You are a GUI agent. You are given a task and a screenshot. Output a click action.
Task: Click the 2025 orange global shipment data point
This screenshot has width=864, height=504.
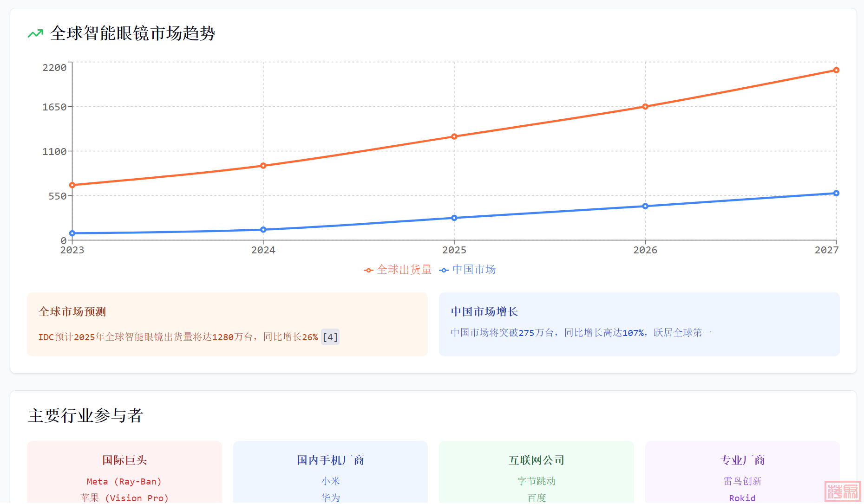(x=454, y=136)
